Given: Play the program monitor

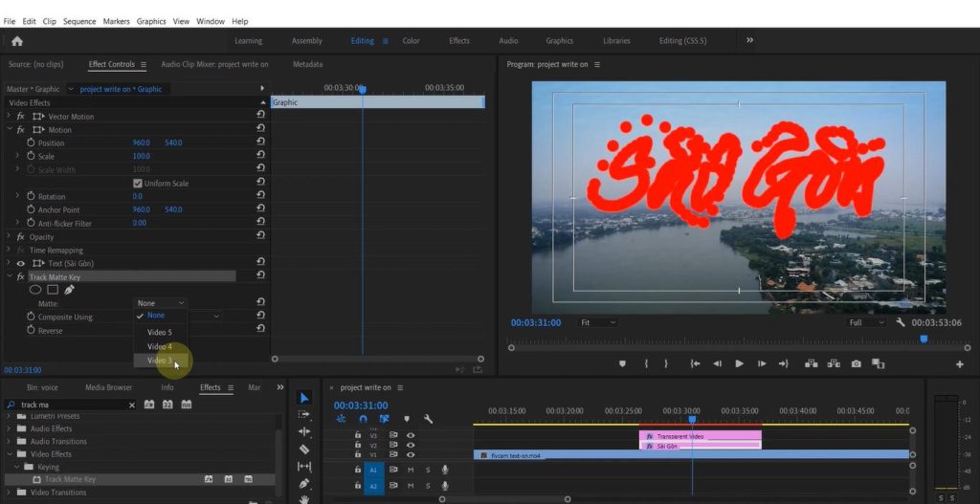Looking at the screenshot, I should coord(740,363).
